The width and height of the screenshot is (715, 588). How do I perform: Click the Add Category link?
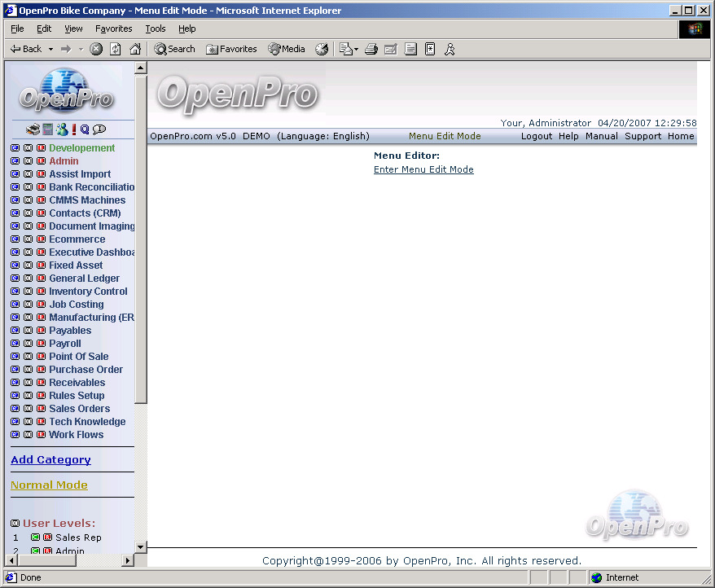(x=50, y=460)
